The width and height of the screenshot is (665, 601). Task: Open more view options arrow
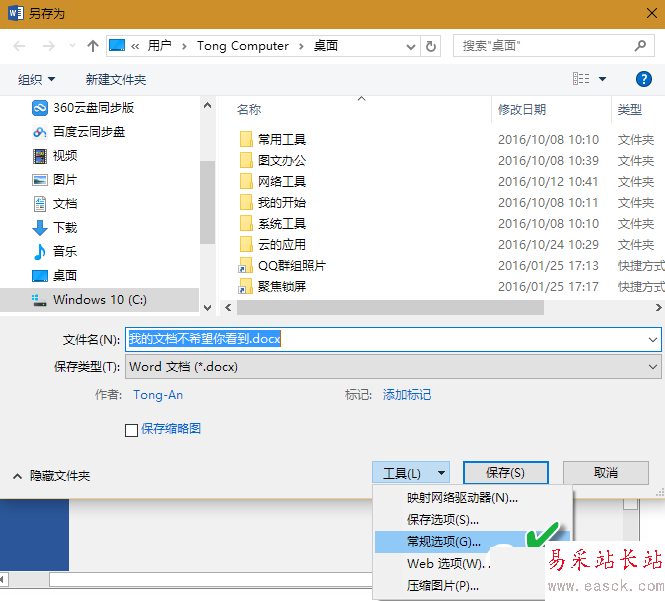point(602,79)
